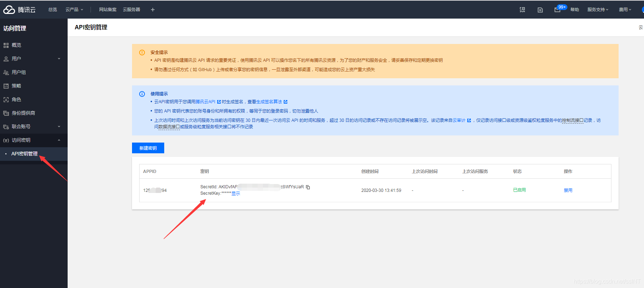Click the 新建密钥 button
Viewport: 644px width, 288px height.
[148, 148]
